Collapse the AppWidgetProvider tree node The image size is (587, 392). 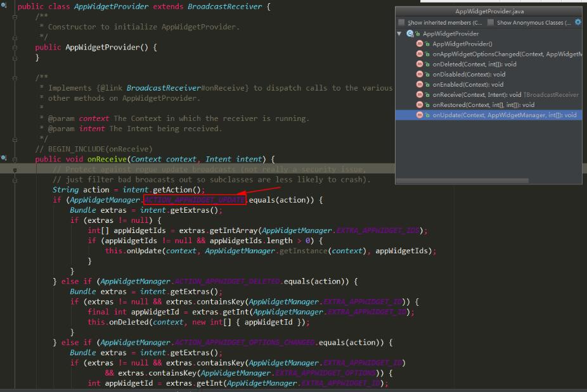(x=399, y=34)
